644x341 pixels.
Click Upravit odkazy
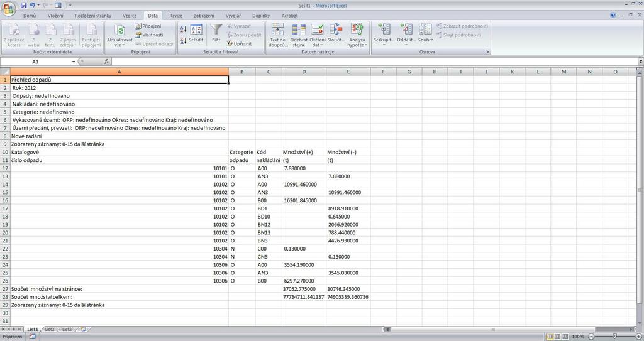click(x=154, y=43)
